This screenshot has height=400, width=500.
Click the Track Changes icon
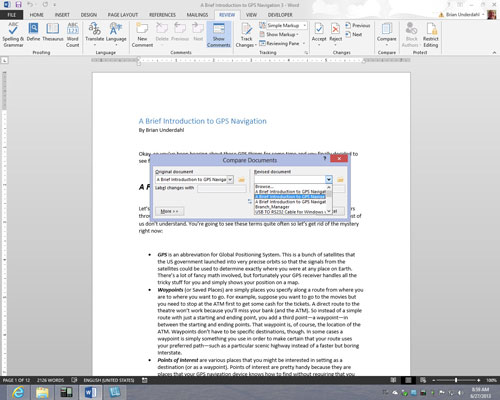point(246,34)
